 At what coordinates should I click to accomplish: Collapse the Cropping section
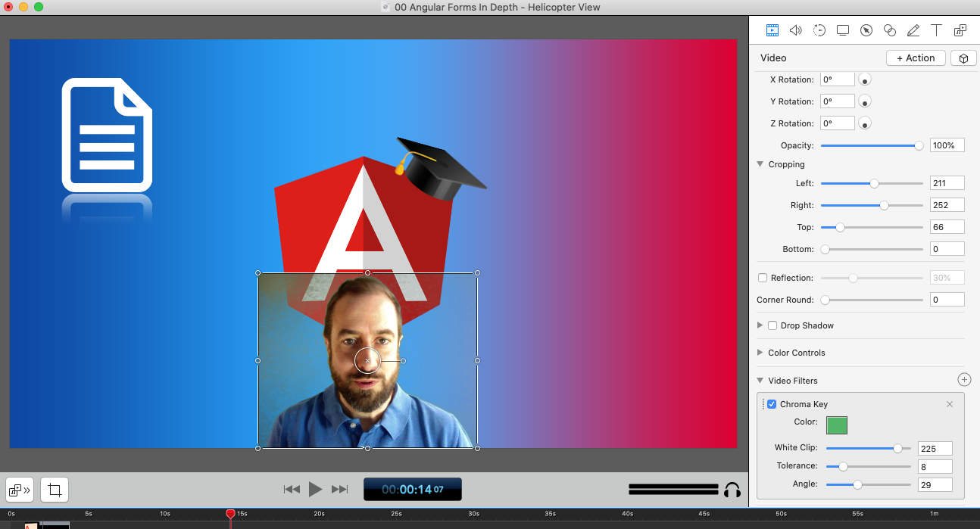click(x=760, y=164)
